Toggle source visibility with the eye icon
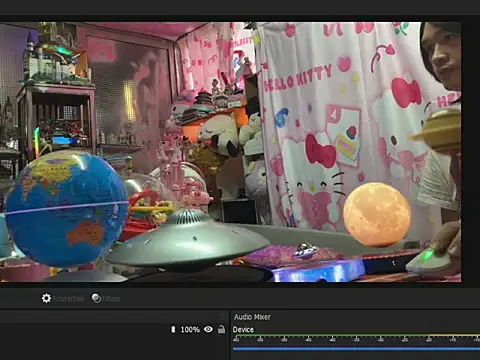This screenshot has height=360, width=480. click(x=208, y=330)
